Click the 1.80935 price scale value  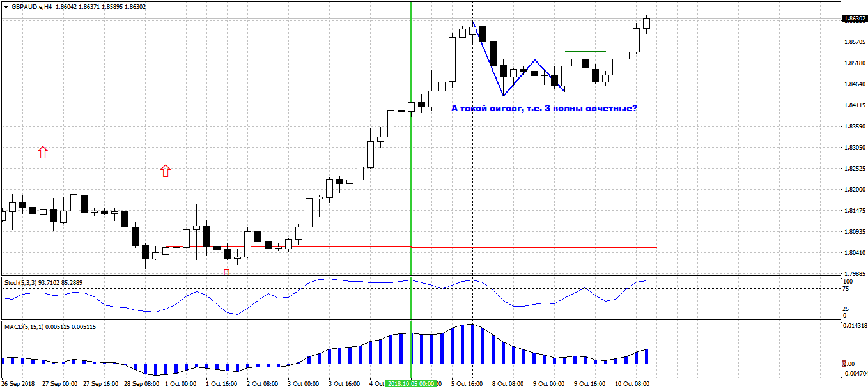pyautogui.click(x=854, y=232)
